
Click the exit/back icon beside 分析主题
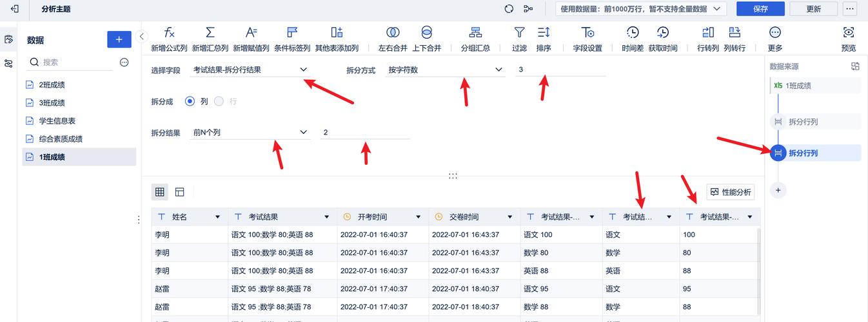[x=15, y=9]
